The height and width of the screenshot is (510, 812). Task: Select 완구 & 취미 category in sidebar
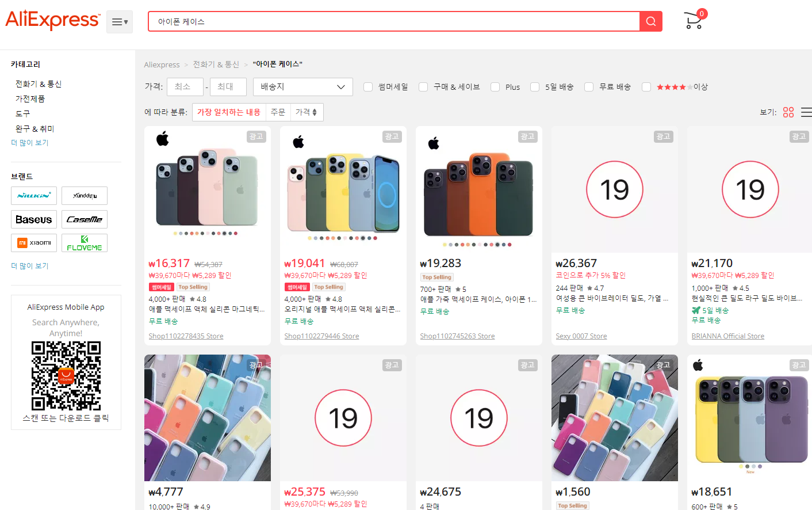coord(35,129)
